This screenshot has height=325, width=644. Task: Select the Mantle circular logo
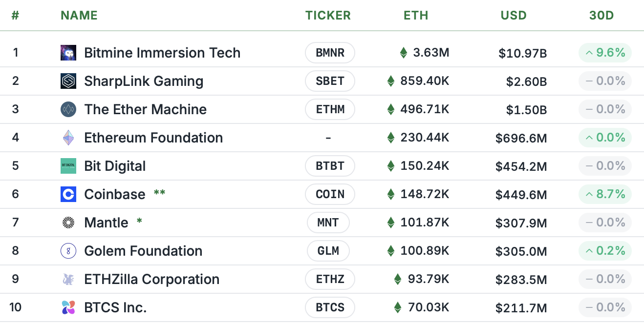pyautogui.click(x=68, y=223)
